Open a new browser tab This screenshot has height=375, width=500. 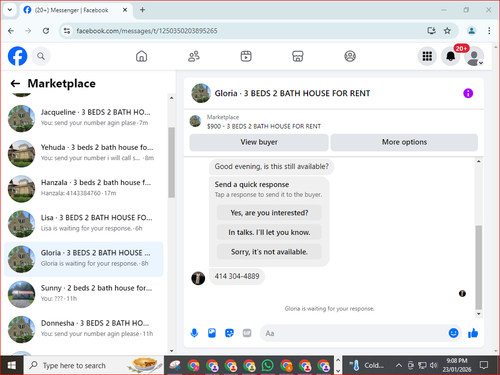[x=142, y=10]
